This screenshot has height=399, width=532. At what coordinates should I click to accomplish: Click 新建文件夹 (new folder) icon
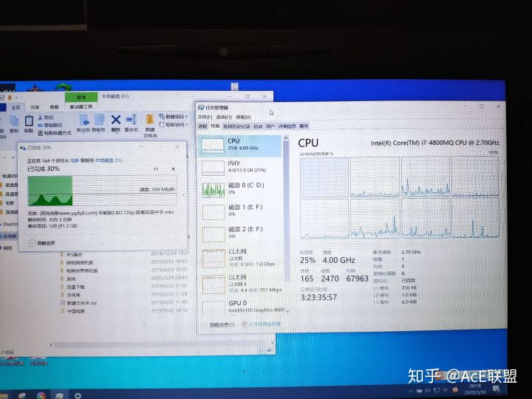click(x=149, y=126)
